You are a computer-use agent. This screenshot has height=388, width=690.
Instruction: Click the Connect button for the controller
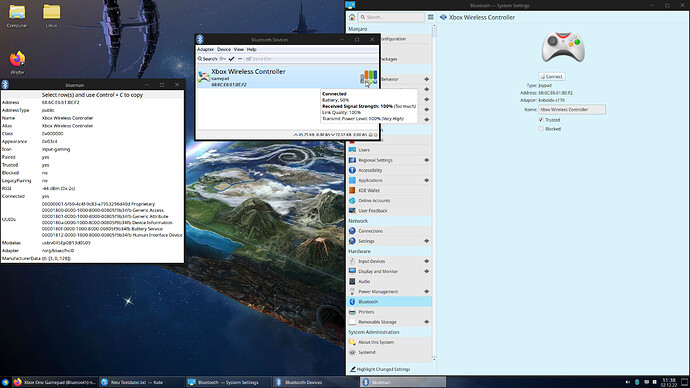pos(551,77)
